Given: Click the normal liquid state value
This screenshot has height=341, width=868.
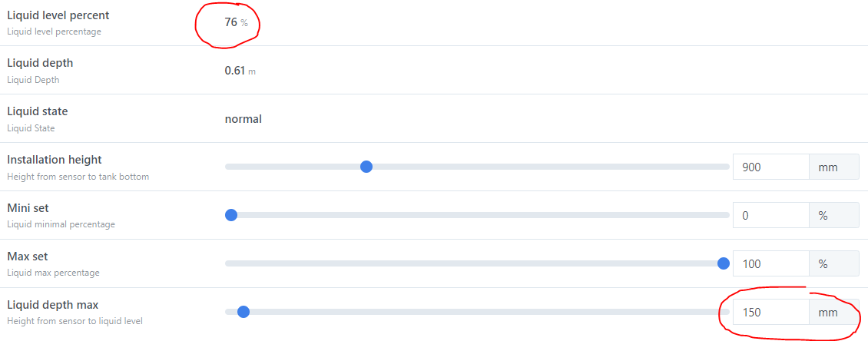Looking at the screenshot, I should 243,119.
